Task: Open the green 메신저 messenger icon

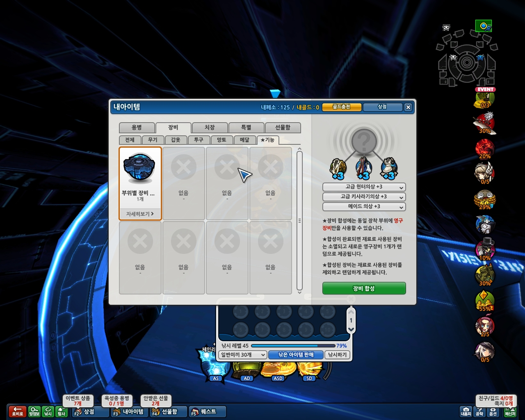Action: [510, 411]
